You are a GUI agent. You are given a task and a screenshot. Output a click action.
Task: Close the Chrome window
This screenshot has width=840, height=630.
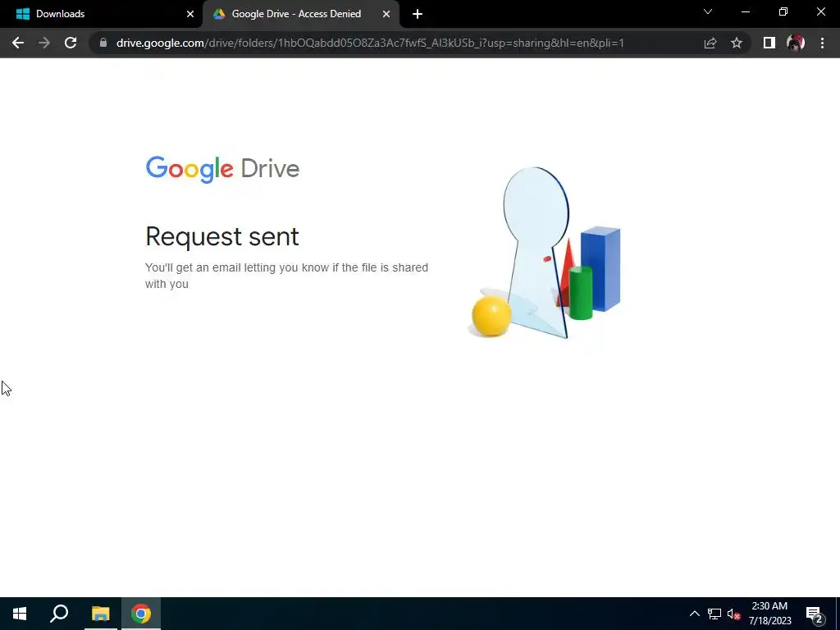tap(820, 11)
